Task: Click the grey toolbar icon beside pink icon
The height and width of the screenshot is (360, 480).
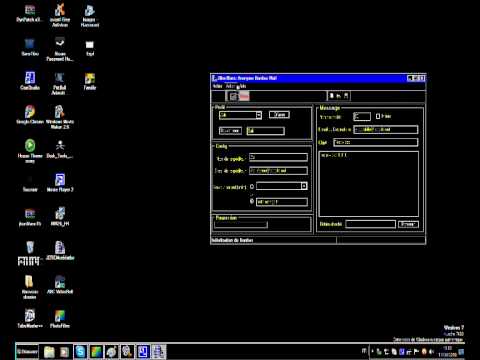Action: (x=233, y=96)
